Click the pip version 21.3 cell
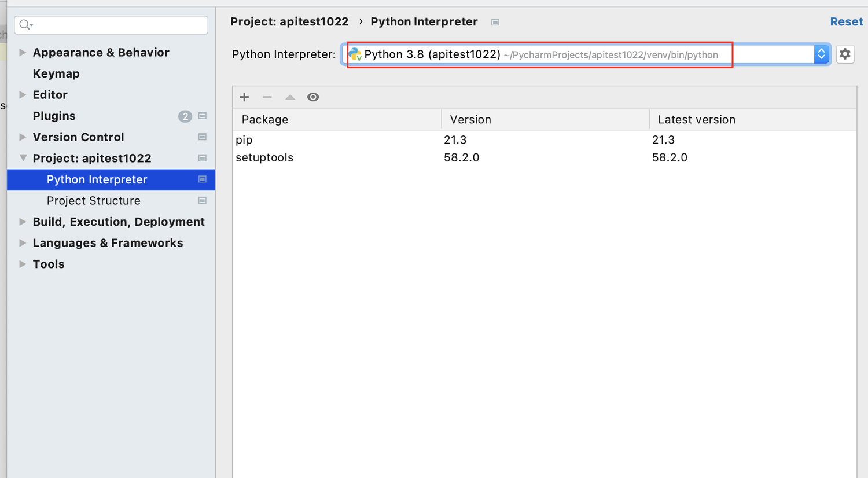868x478 pixels. pyautogui.click(x=455, y=139)
